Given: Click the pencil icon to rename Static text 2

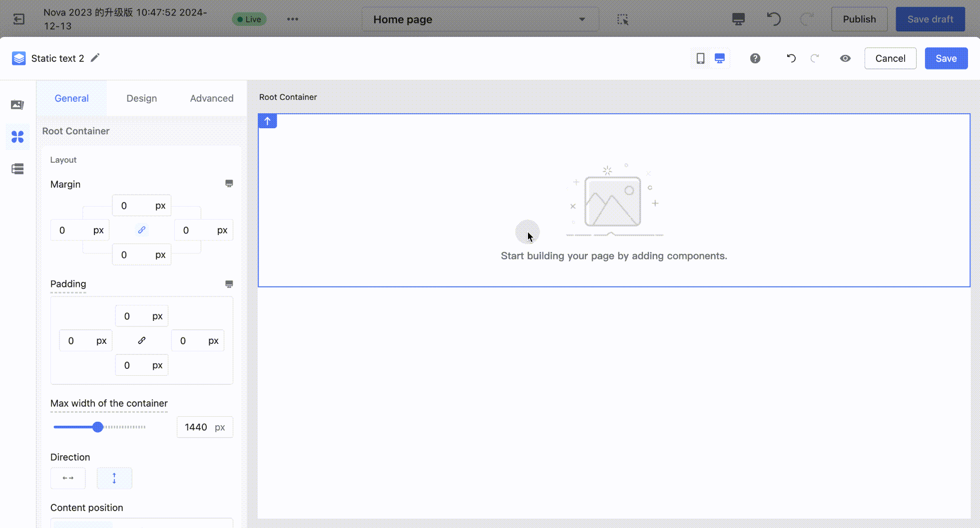Looking at the screenshot, I should tap(95, 58).
